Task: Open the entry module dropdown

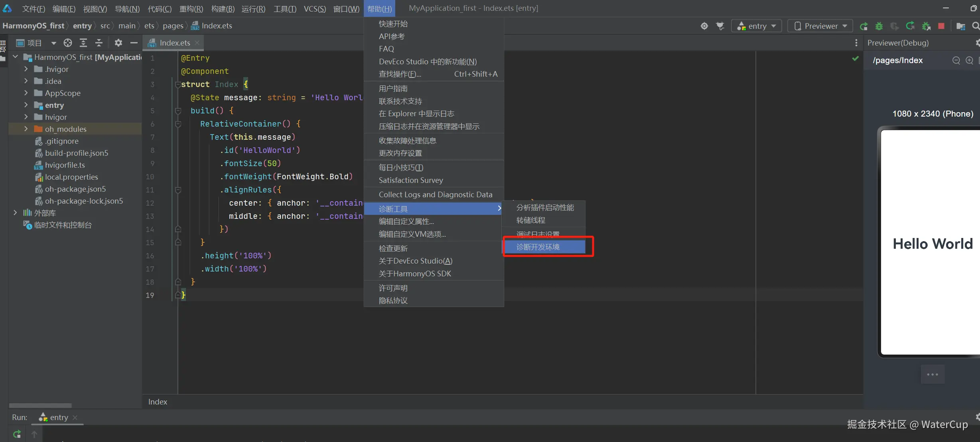Action: (756, 26)
